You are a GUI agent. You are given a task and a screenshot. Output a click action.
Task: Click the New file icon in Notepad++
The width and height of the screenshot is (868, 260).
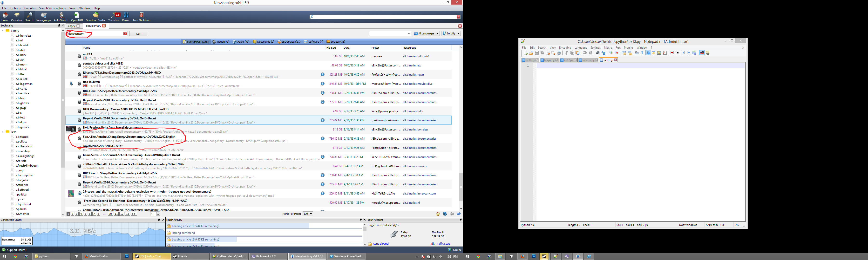526,53
